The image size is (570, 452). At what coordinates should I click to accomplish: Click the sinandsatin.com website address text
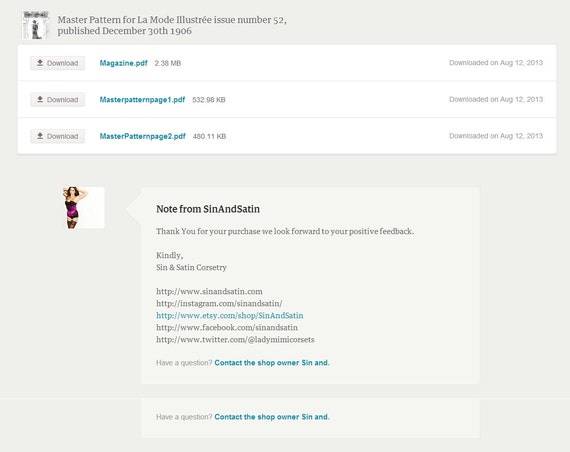pos(209,291)
